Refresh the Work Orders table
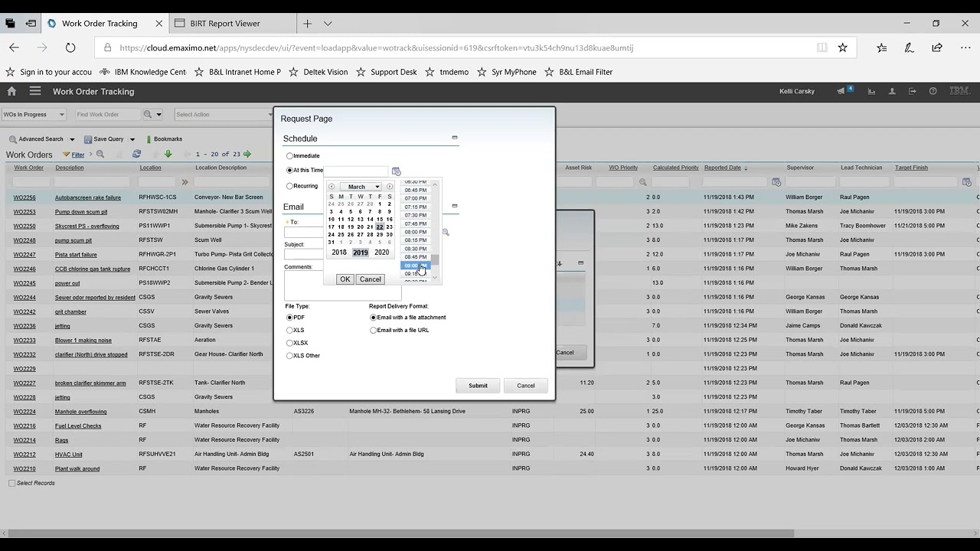The width and height of the screenshot is (980, 551). coord(136,154)
